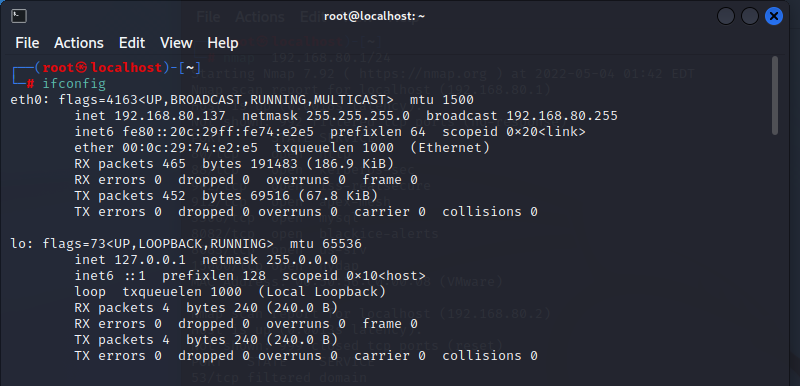Viewport: 800px width, 386px height.
Task: Click the eth0 interface label
Action: [30, 100]
